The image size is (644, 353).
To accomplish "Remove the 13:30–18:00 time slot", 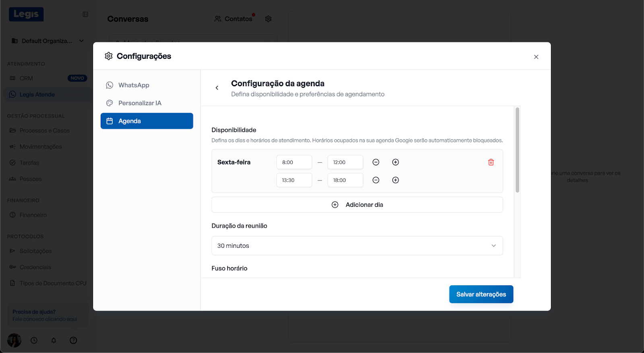I will point(376,180).
